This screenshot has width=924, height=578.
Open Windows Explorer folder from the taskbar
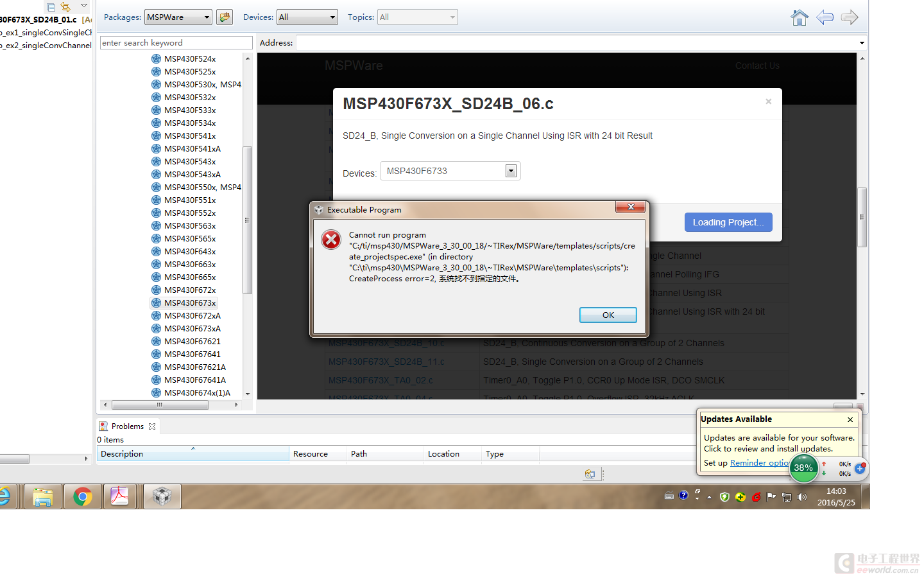[43, 496]
